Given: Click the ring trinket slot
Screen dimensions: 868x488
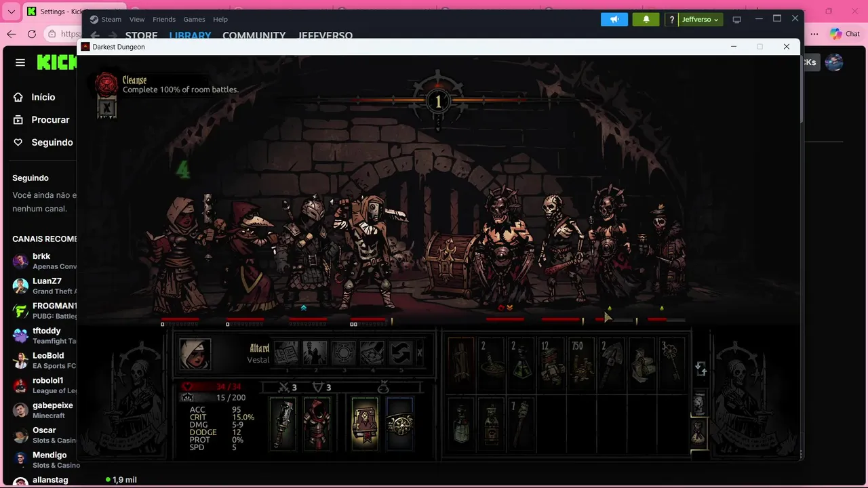Looking at the screenshot, I should click(400, 424).
